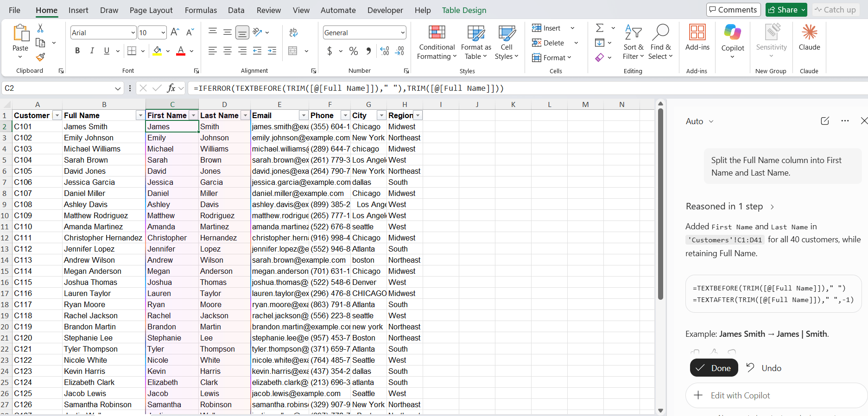Apply comma style number format
This screenshot has width=868, height=416.
tap(368, 51)
